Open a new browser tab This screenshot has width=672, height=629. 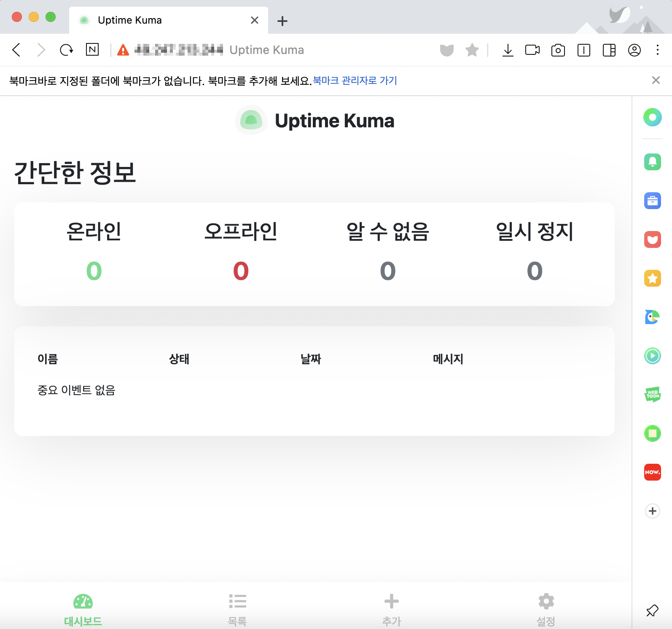coord(282,21)
